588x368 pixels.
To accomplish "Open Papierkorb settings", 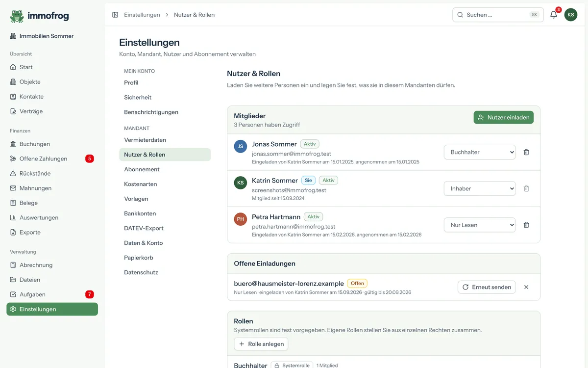I will [165, 258].
